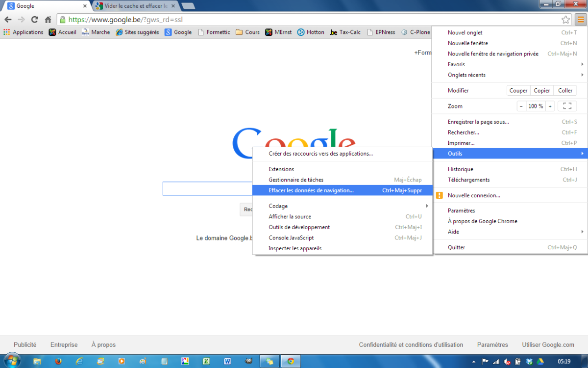This screenshot has height=368, width=588.
Task: Open À propos de Google Chrome
Action: [x=510, y=221]
